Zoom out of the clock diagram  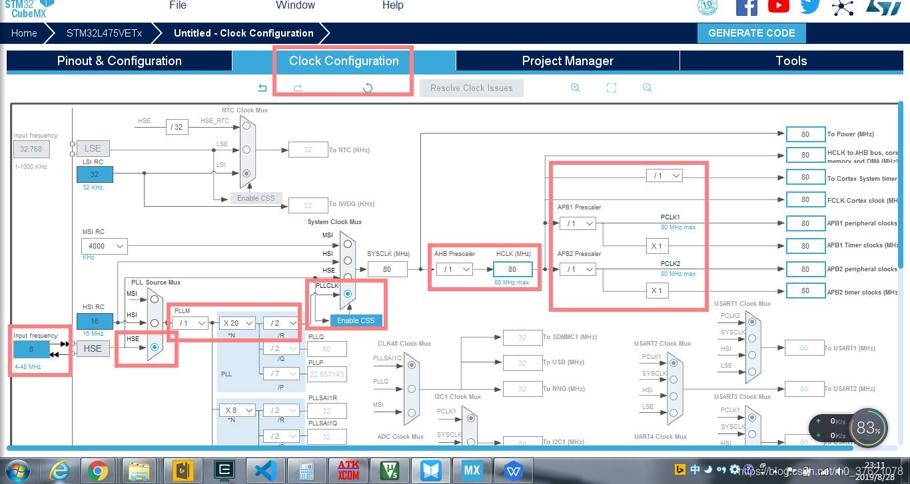(x=647, y=88)
